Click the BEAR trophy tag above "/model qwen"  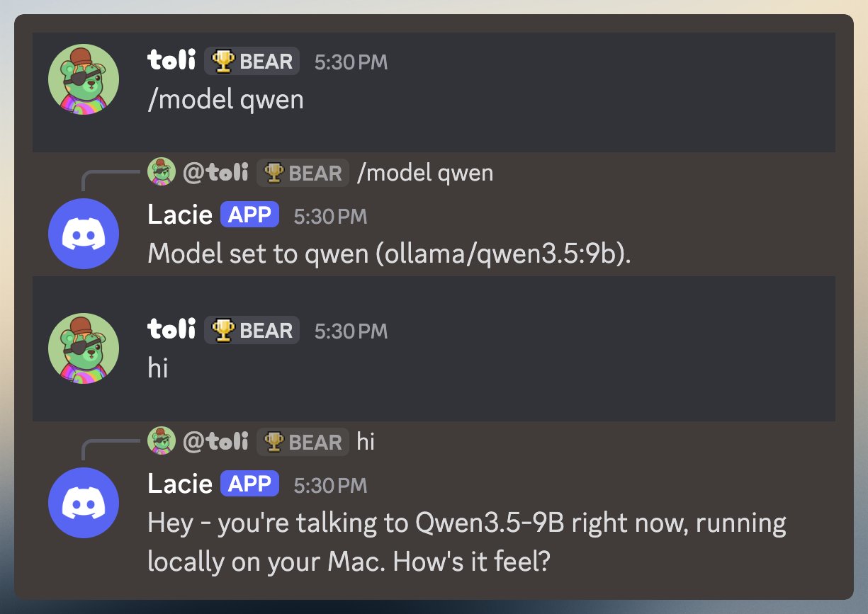(252, 62)
